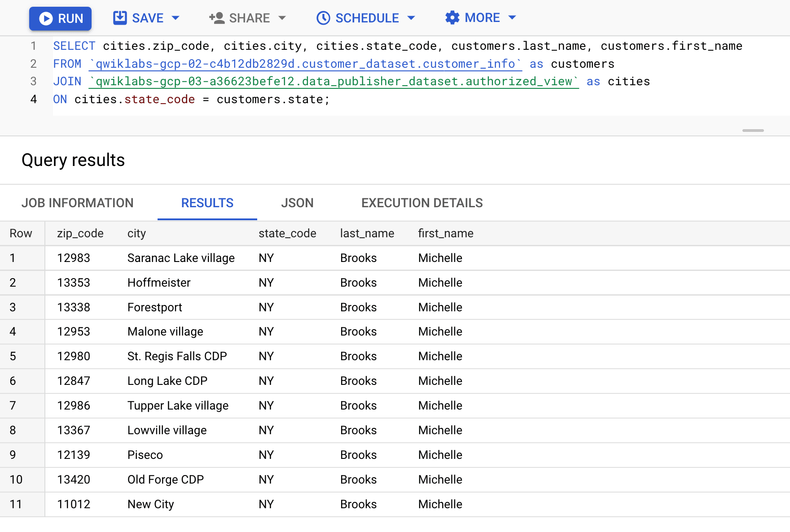Select the Saranac Lake village cell
This screenshot has width=790, height=532.
[x=181, y=258]
